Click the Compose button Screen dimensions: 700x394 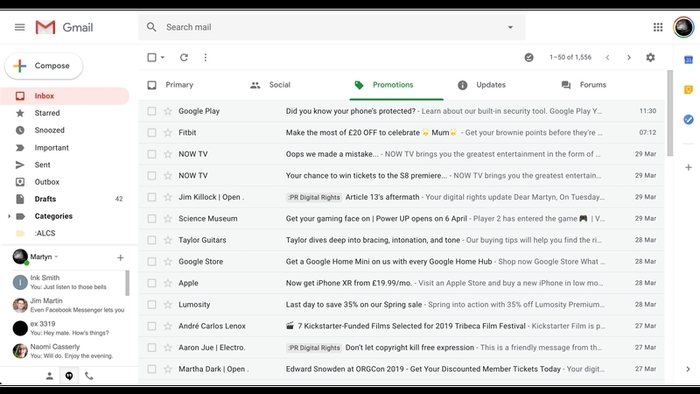[44, 66]
